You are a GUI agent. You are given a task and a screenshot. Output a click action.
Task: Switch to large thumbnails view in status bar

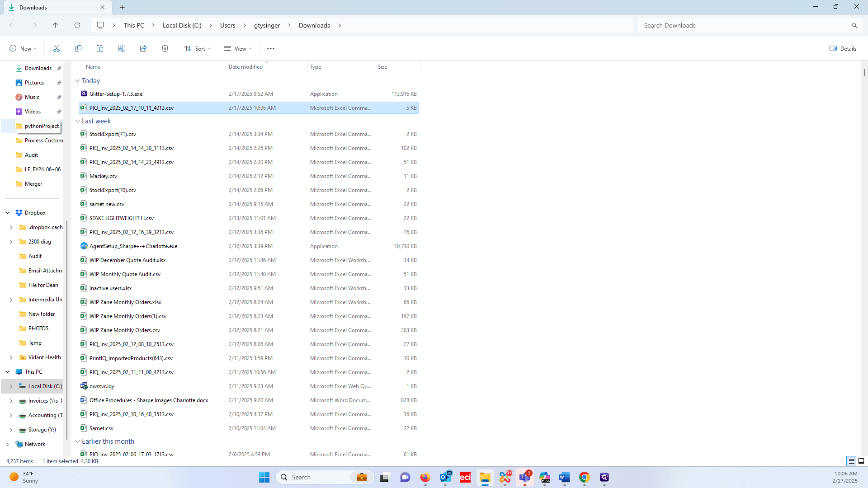point(861,461)
